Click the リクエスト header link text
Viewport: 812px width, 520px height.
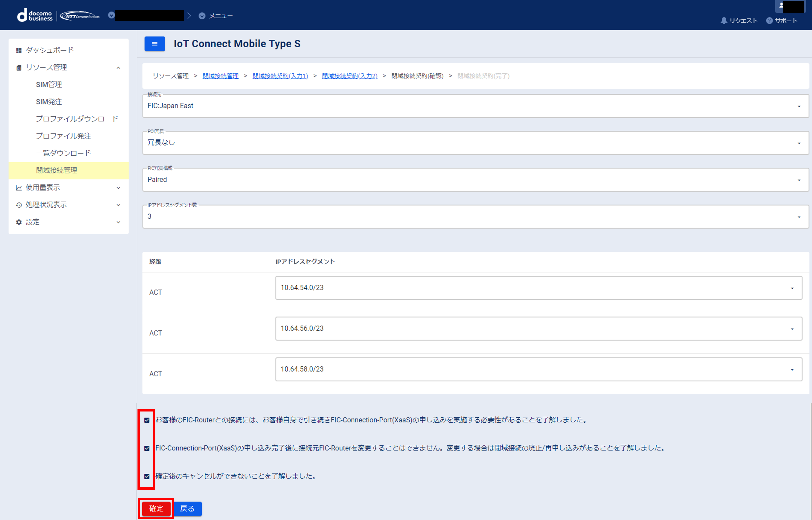click(x=744, y=21)
